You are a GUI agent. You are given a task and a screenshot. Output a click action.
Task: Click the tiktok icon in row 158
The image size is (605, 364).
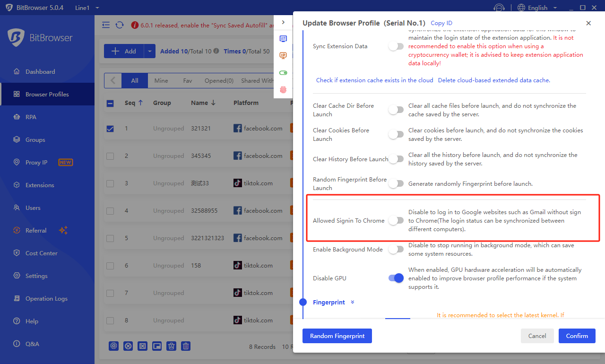tap(238, 265)
